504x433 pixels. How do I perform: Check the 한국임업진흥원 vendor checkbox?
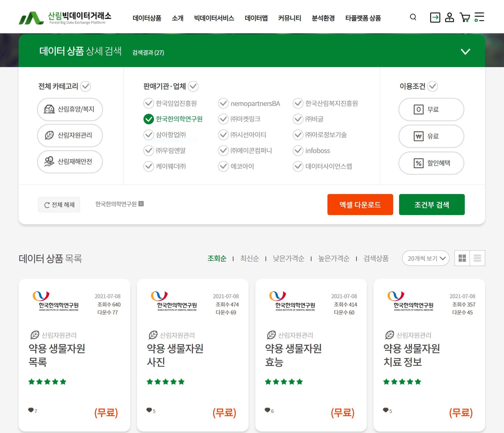pos(149,103)
